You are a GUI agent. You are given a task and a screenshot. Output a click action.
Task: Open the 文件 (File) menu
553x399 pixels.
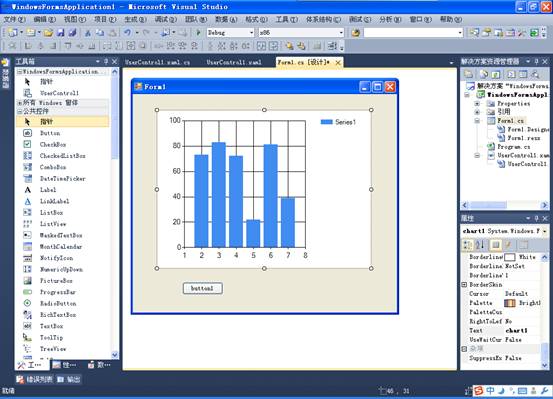click(14, 19)
